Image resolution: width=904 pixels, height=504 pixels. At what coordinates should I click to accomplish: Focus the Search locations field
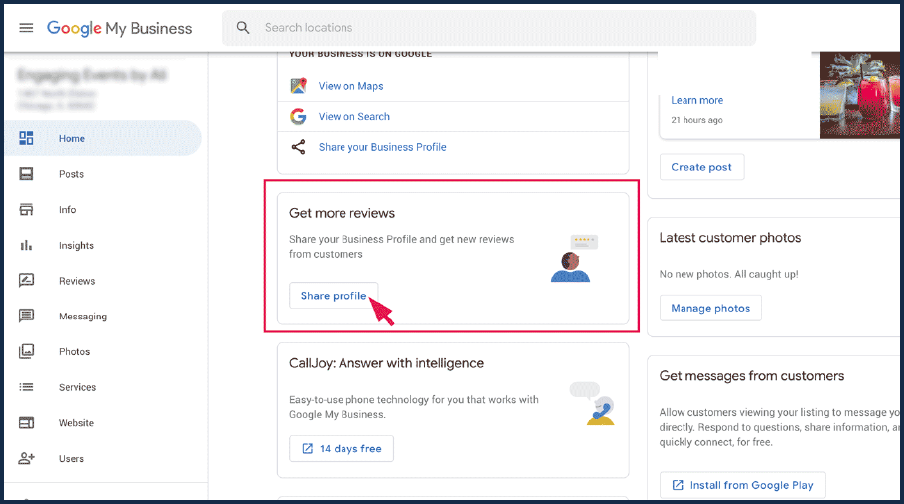tap(489, 28)
